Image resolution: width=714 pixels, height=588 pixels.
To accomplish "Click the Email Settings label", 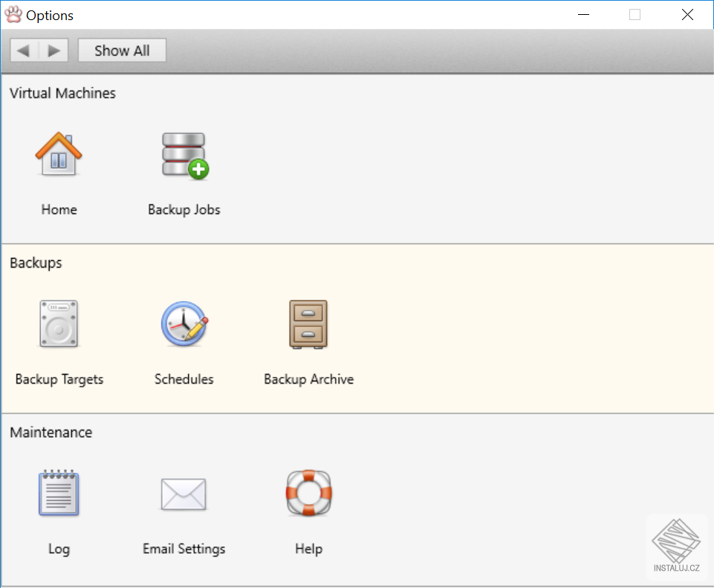I will click(184, 549).
